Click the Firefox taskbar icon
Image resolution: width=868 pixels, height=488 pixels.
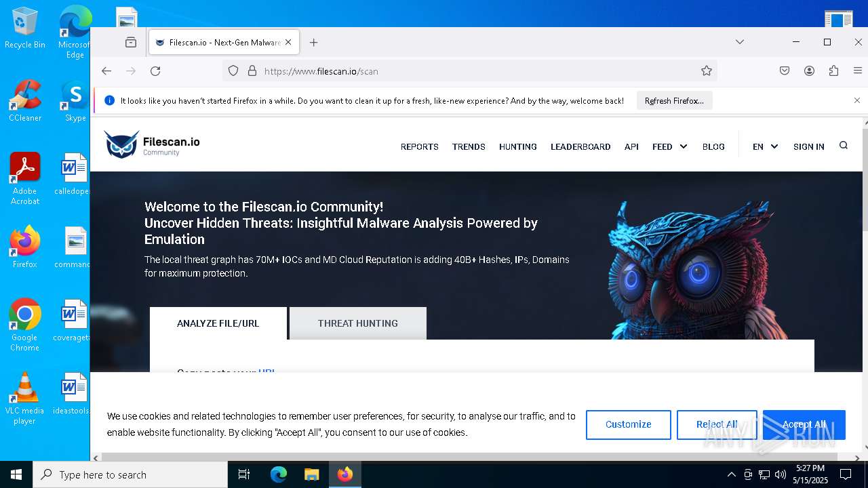[345, 474]
